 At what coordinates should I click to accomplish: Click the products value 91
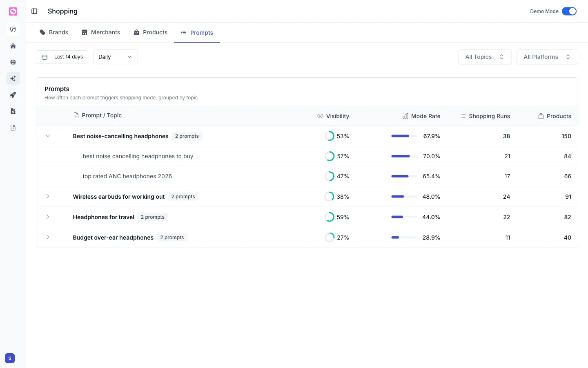tap(568, 197)
